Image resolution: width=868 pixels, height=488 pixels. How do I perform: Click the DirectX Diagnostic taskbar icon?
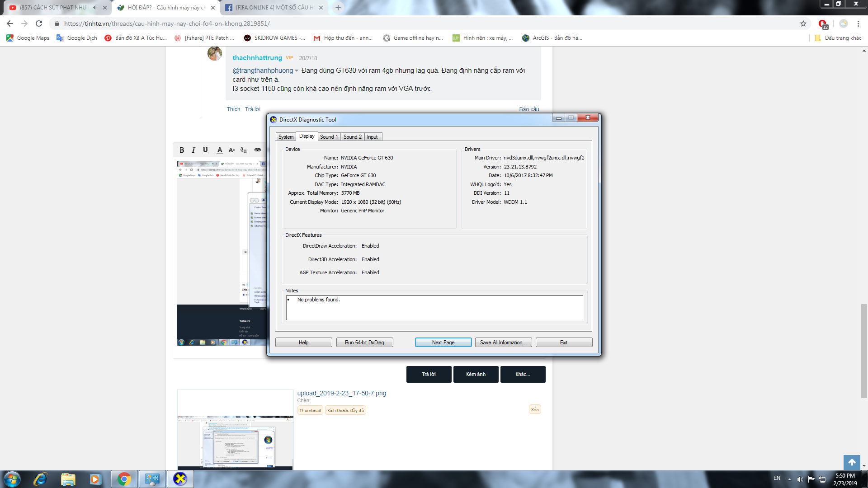tap(180, 479)
